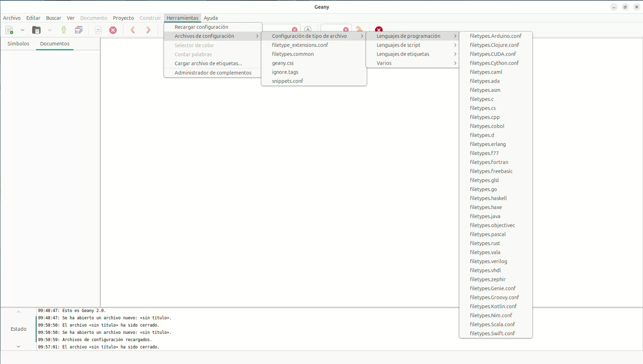The image size is (643, 364).
Task: Open the Proyecto menu
Action: (x=123, y=18)
